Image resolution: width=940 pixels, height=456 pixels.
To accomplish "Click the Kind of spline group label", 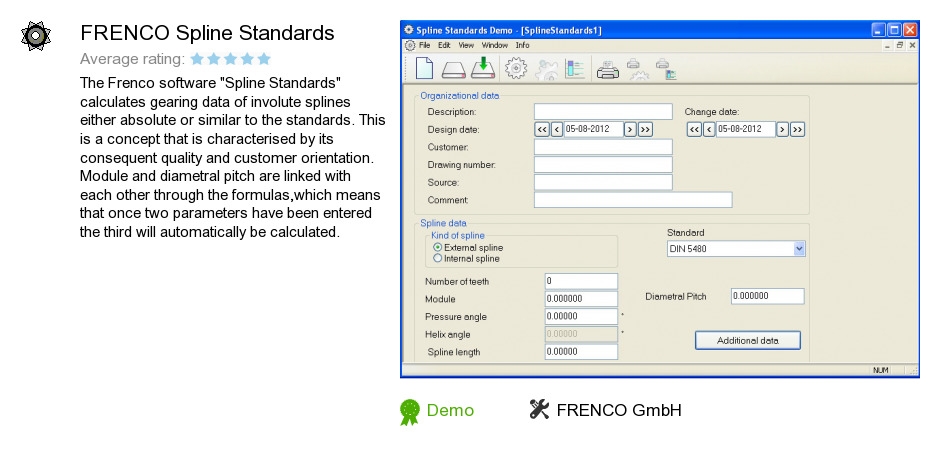I will tap(458, 235).
